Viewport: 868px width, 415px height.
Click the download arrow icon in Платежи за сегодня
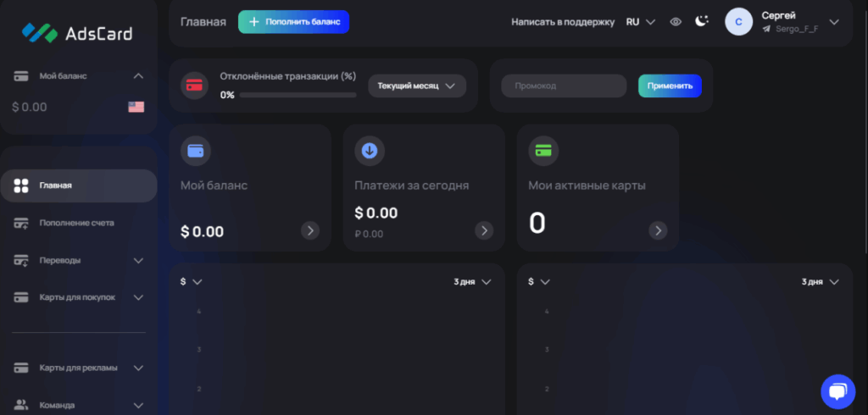click(x=370, y=151)
